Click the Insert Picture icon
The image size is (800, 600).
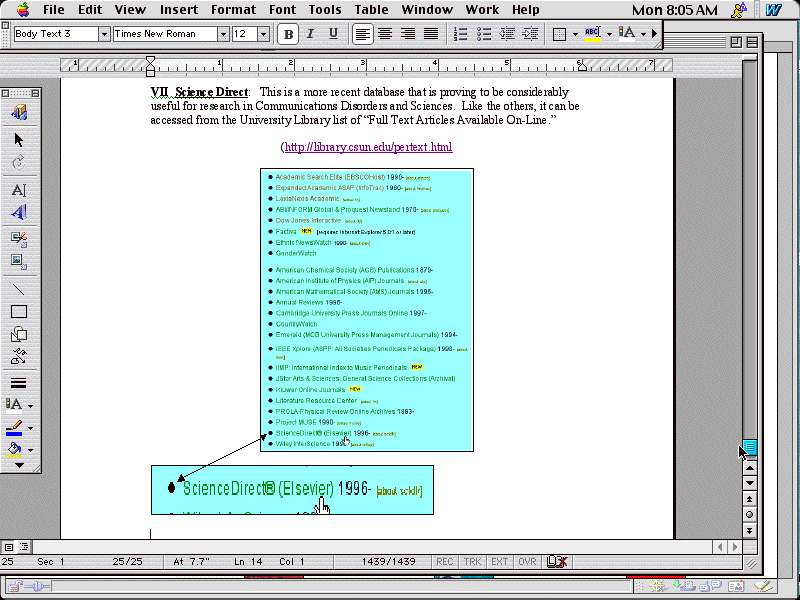pyautogui.click(x=19, y=261)
